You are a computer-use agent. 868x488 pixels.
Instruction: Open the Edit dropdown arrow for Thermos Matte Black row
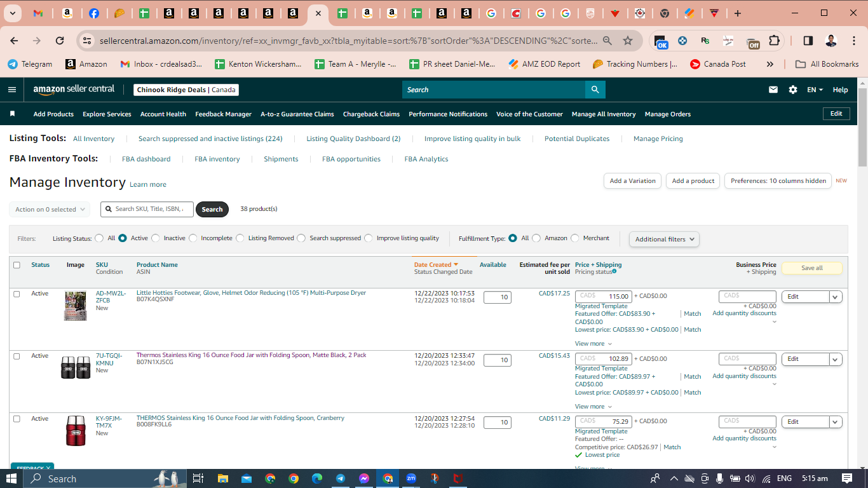pyautogui.click(x=836, y=359)
